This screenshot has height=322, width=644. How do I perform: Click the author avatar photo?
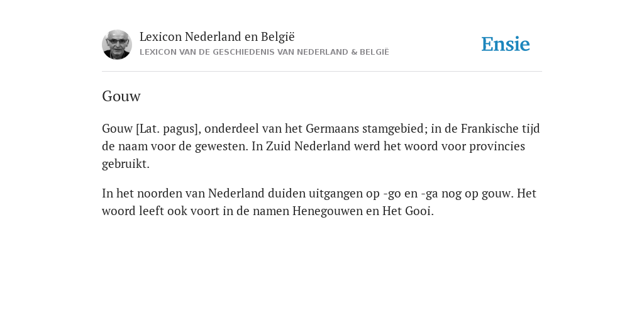click(x=117, y=45)
